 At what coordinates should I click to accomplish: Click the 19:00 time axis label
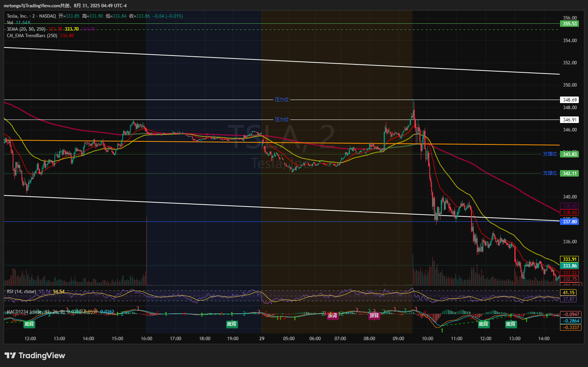[233, 339]
